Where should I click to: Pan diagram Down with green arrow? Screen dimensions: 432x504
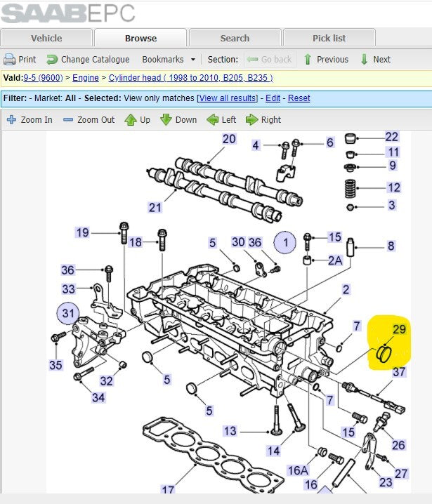coord(166,119)
